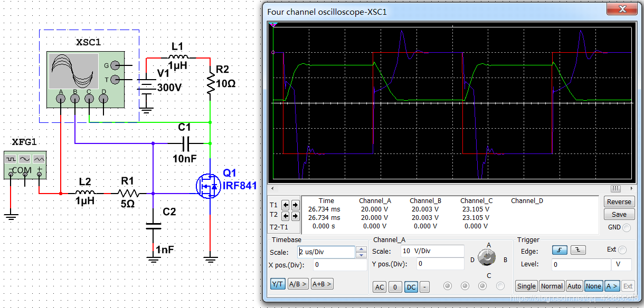This screenshot has height=308, width=644.
Task: Move cursor T1 left with arrow
Action: coord(285,205)
